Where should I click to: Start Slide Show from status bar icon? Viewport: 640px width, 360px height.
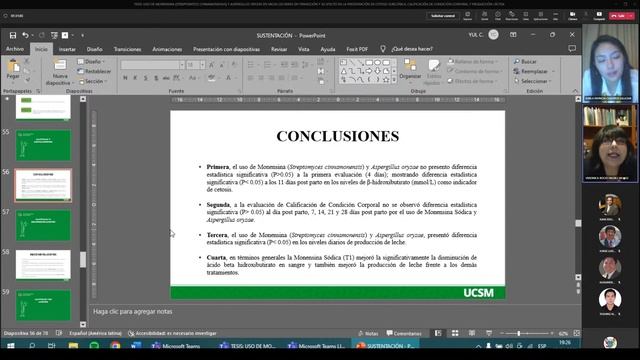(x=489, y=333)
